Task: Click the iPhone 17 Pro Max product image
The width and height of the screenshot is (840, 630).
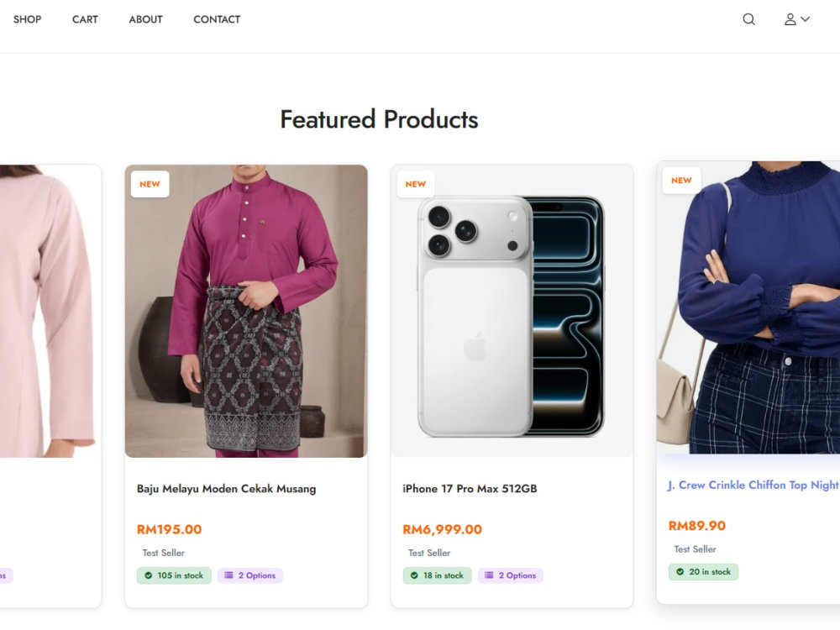Action: [512, 312]
